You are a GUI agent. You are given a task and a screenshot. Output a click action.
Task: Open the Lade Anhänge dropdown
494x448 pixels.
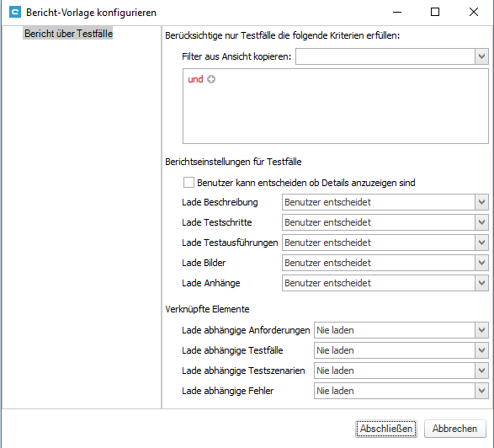coord(385,283)
